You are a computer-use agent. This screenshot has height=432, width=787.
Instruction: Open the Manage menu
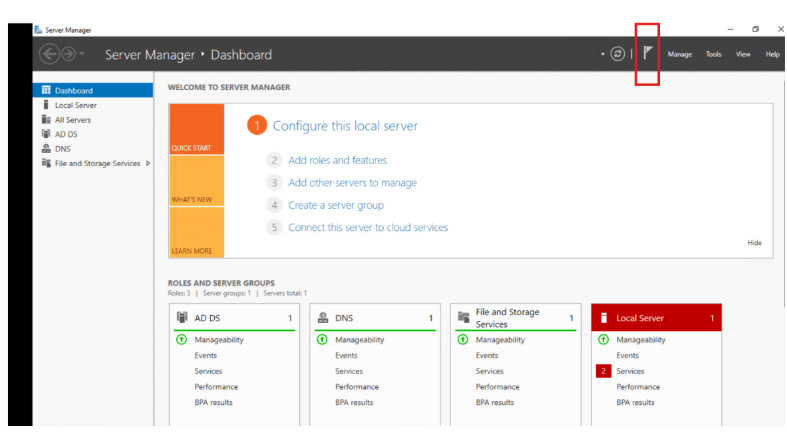point(680,54)
